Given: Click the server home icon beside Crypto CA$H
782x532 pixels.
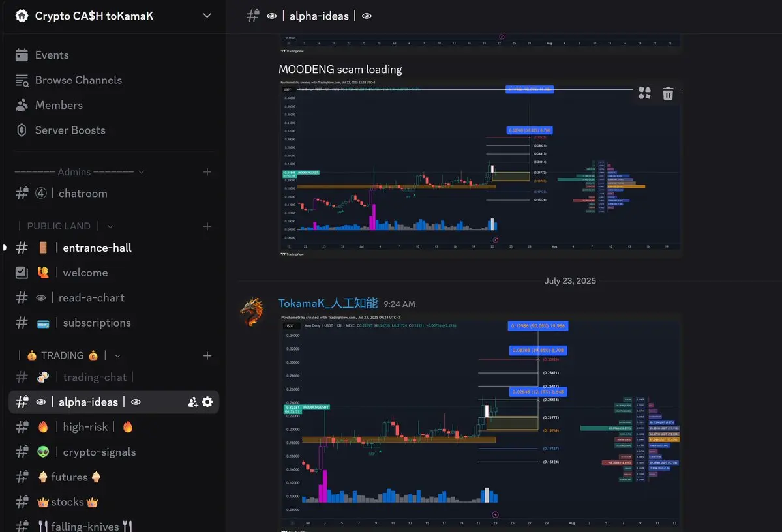Looking at the screenshot, I should (x=22, y=16).
